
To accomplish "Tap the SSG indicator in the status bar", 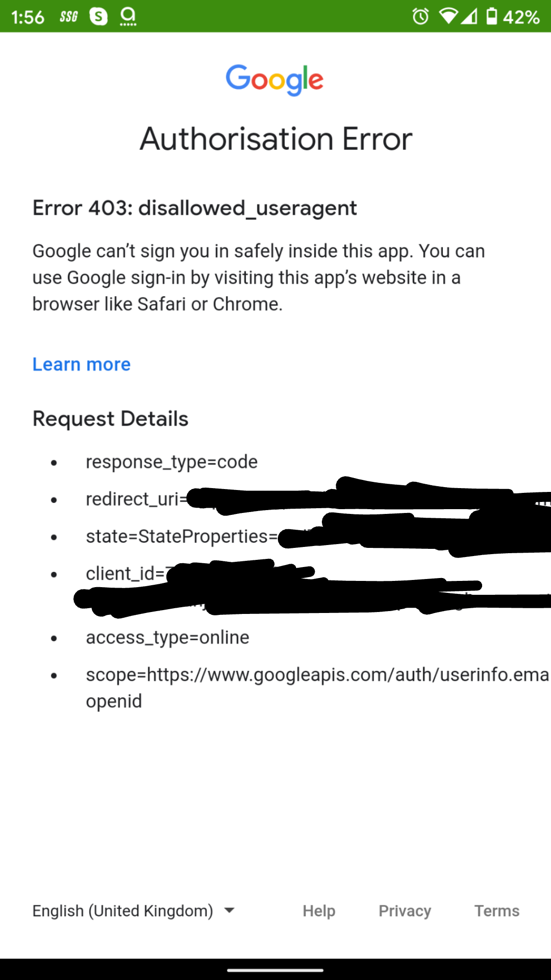I will 68,16.
